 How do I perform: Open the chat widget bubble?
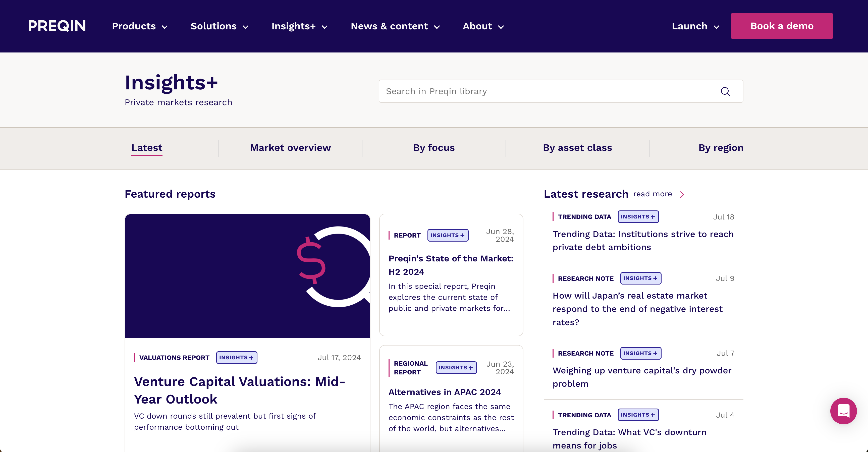(843, 411)
